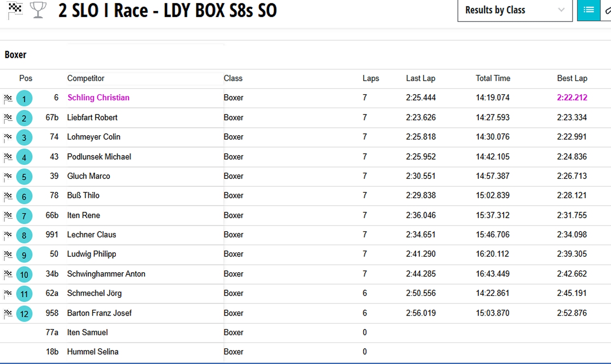Click the Boxer class group heading
This screenshot has width=611, height=364.
pos(15,55)
